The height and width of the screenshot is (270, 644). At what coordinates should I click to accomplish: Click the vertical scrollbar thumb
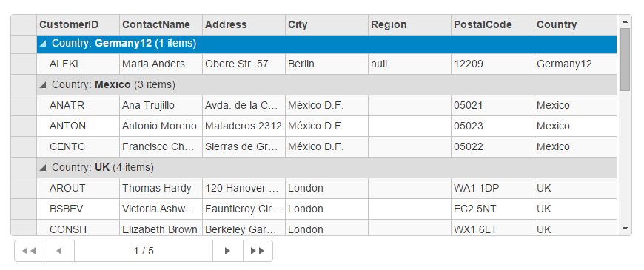[625, 59]
